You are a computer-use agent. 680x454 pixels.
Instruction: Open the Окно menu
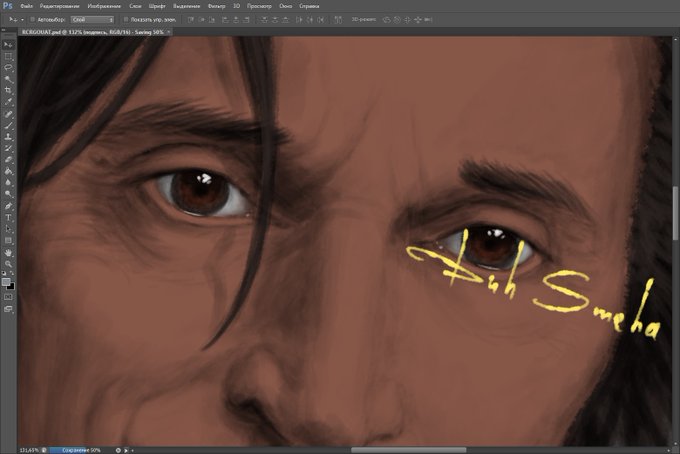[x=285, y=6]
